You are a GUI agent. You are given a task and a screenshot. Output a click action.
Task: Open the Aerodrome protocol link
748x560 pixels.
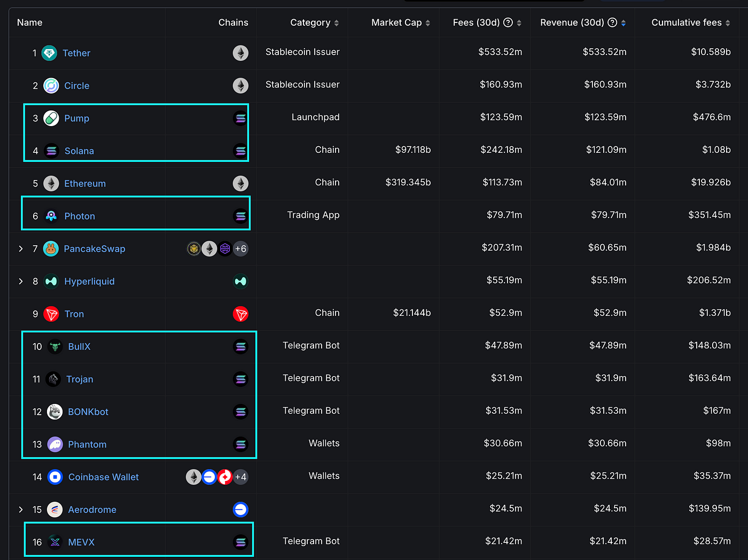point(92,509)
